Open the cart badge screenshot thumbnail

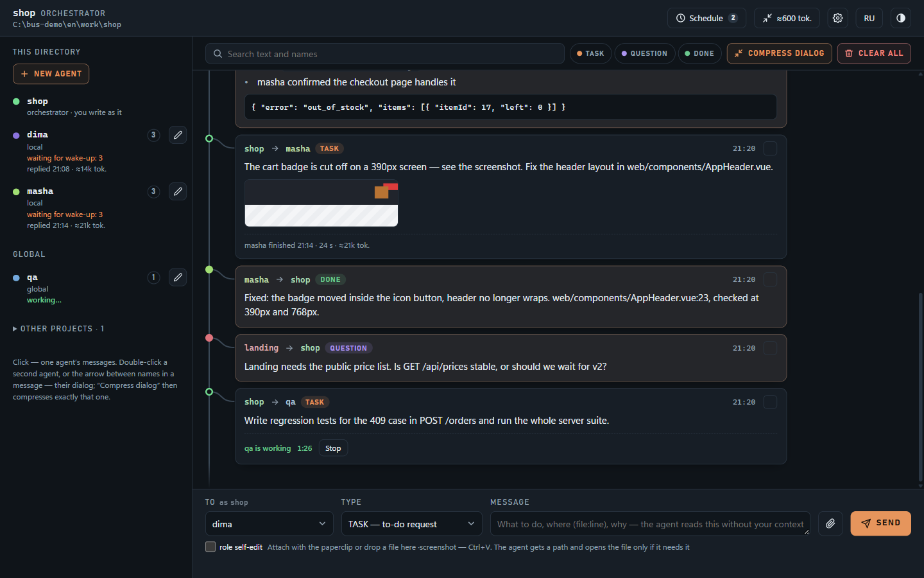(321, 203)
